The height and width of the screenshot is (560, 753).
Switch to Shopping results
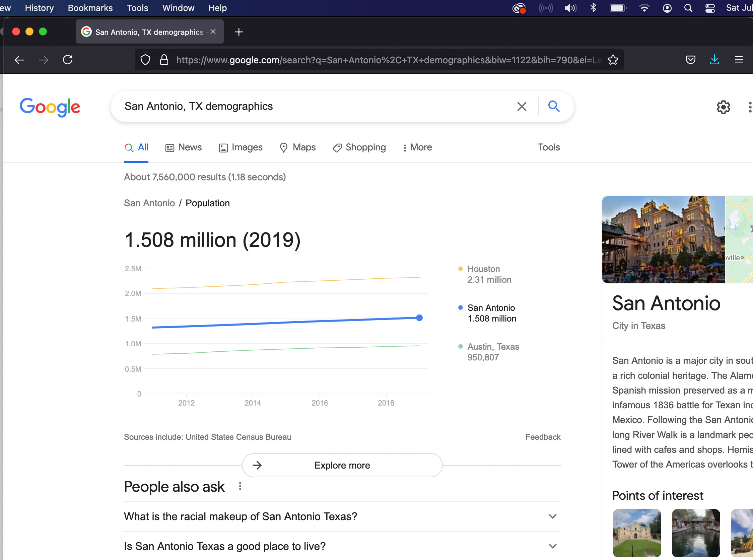359,147
